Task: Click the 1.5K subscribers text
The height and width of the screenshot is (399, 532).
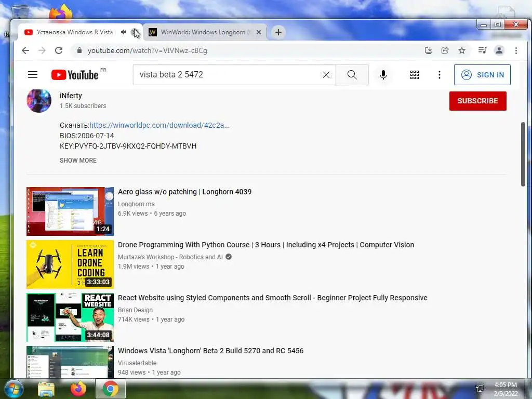Action: click(83, 106)
